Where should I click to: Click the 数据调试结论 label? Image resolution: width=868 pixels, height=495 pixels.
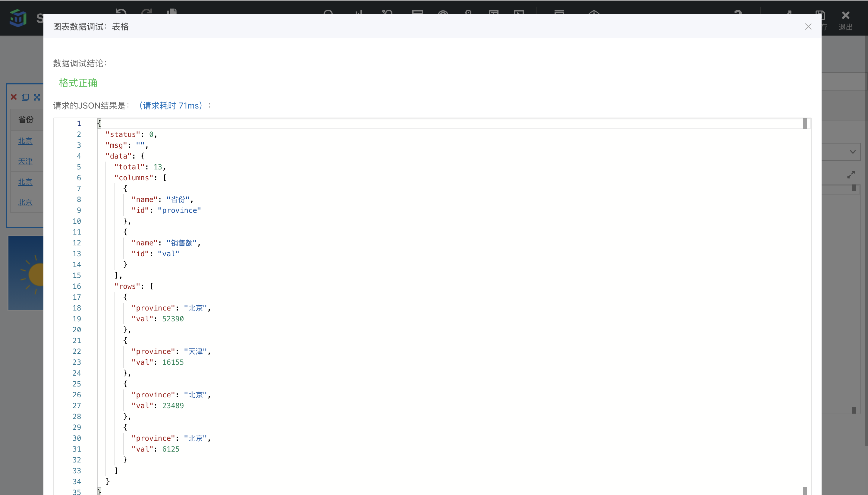click(x=80, y=63)
